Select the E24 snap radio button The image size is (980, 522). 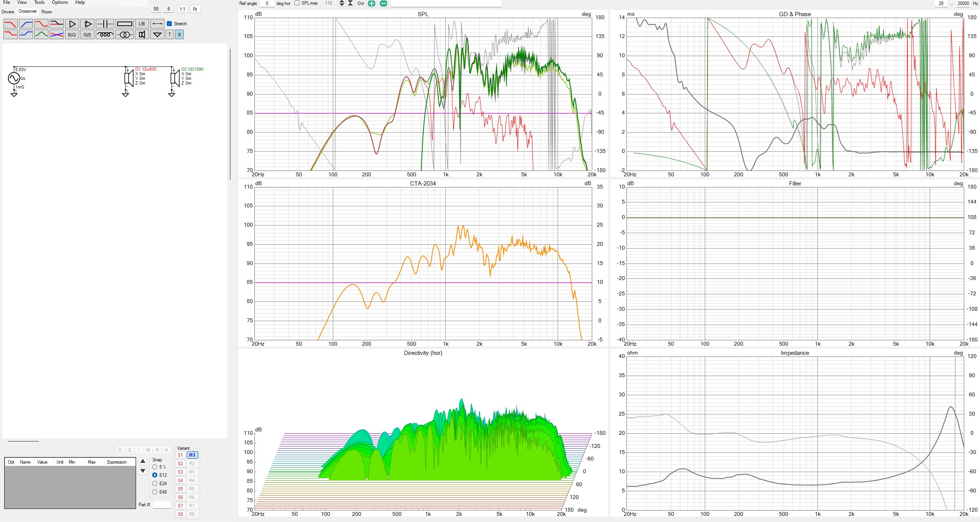coord(155,484)
